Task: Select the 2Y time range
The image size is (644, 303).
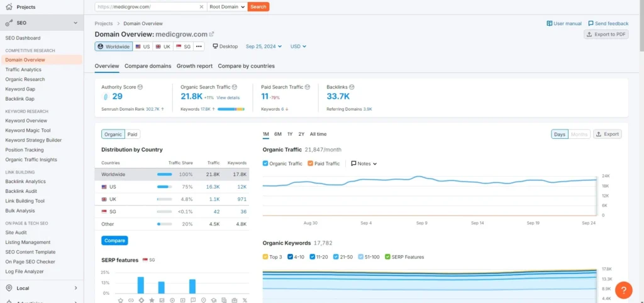Action: [301, 135]
